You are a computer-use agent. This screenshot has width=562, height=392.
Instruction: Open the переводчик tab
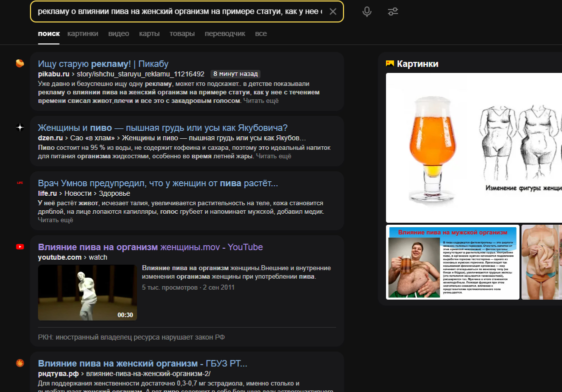click(x=224, y=33)
